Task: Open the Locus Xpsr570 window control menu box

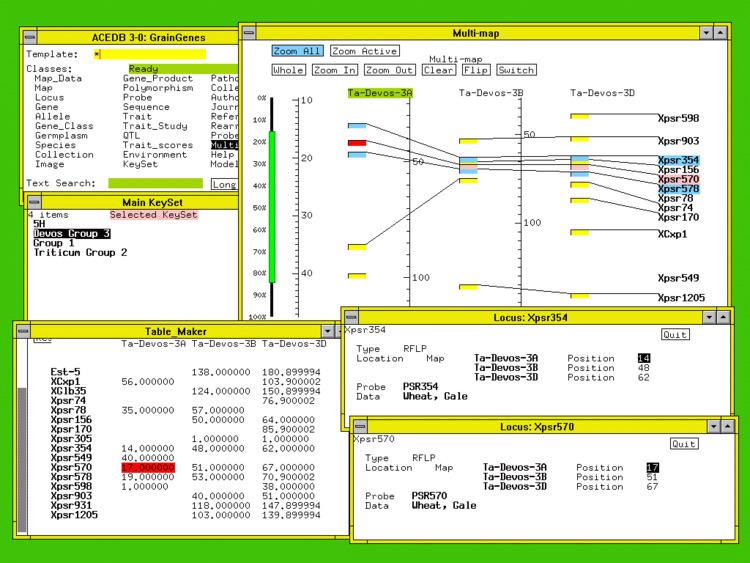Action: click(359, 427)
